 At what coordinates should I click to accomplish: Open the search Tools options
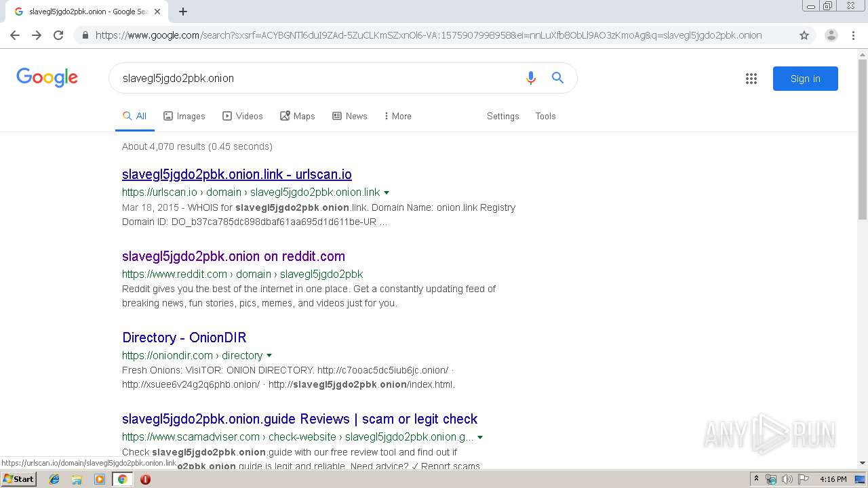click(545, 116)
